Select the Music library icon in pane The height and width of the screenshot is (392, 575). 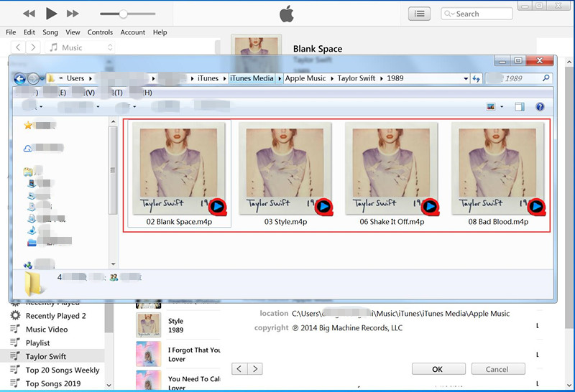point(32,230)
